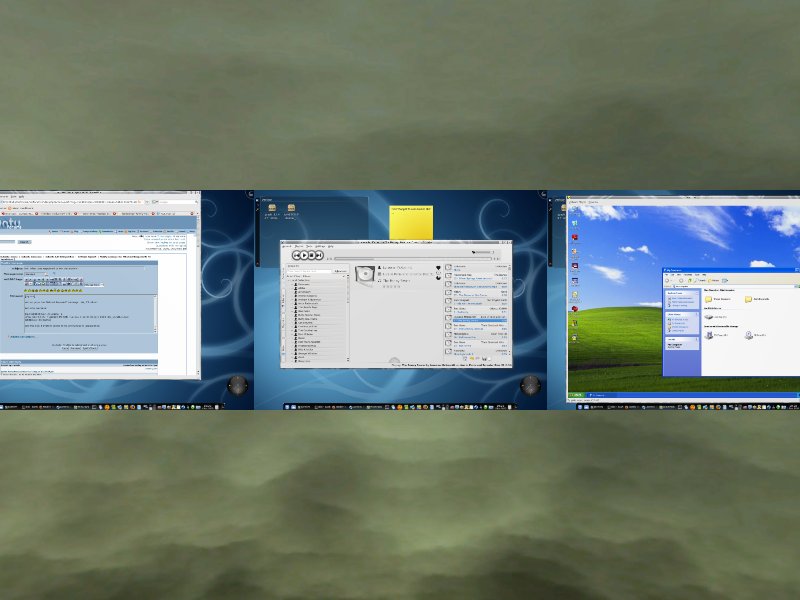Click the forum Search button in Firefox
This screenshot has height=600, width=800.
[24, 242]
